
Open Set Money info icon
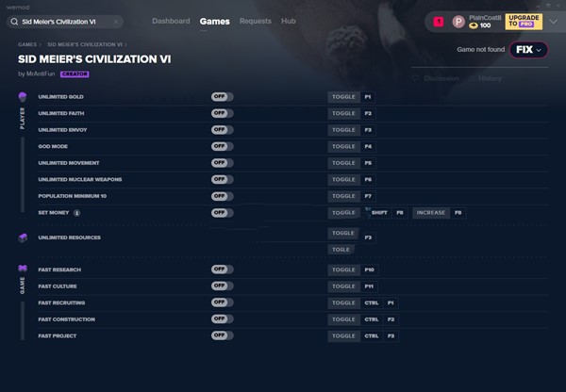[77, 213]
